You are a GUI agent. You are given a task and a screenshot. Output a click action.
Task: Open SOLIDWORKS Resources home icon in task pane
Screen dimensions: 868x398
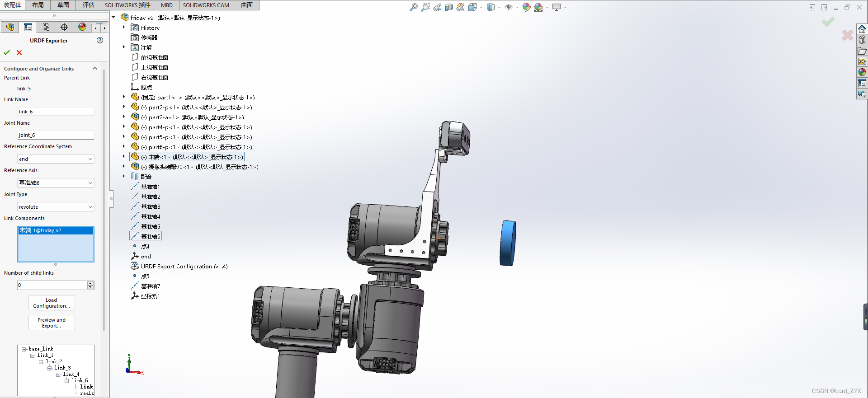[862, 29]
